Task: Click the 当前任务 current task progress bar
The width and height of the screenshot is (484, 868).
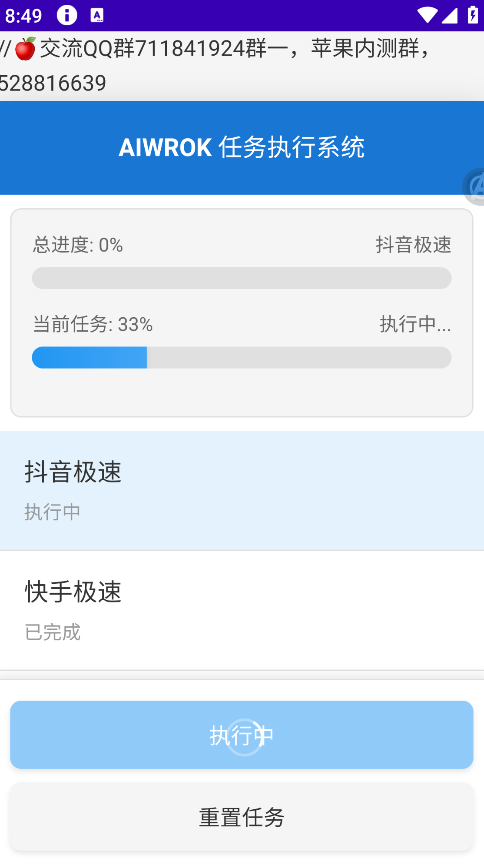Action: 242,357
